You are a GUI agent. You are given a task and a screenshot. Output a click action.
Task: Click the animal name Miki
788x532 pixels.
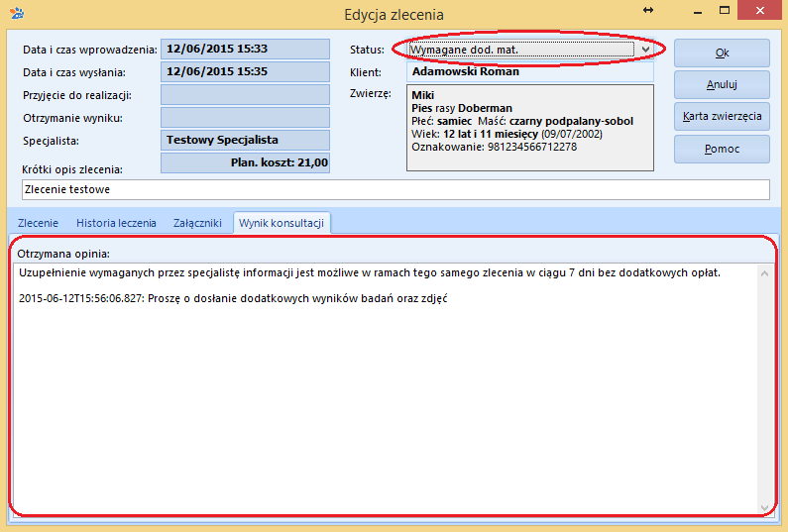[x=422, y=95]
